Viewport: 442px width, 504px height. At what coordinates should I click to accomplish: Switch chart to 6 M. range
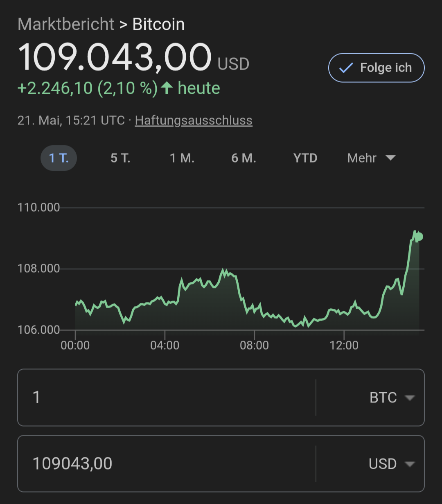(244, 158)
